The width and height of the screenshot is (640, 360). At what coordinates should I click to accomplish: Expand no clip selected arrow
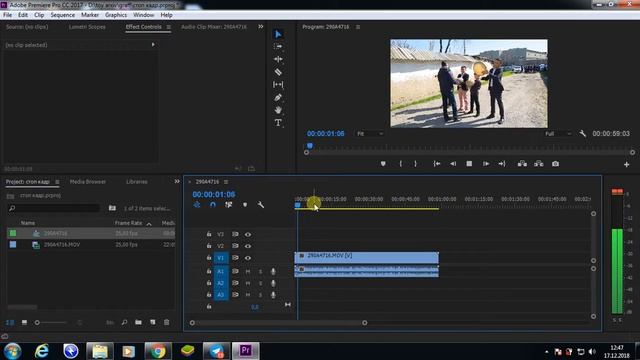coord(153,44)
